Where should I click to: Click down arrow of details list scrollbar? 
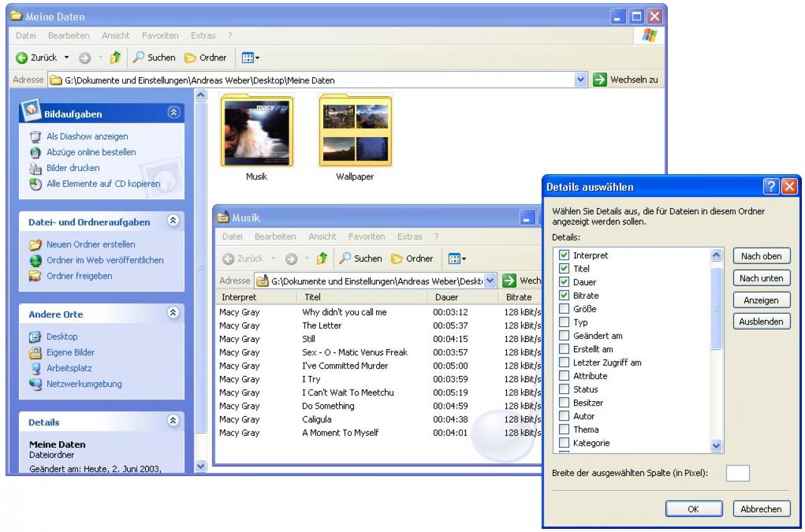point(716,446)
